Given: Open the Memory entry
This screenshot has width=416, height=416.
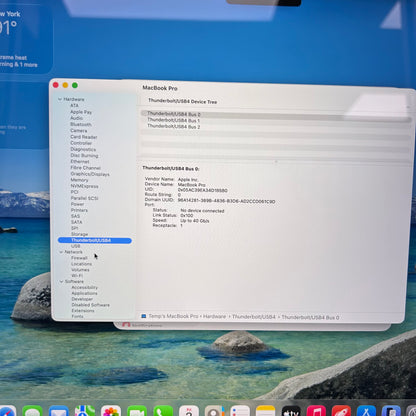Looking at the screenshot, I should (x=79, y=180).
